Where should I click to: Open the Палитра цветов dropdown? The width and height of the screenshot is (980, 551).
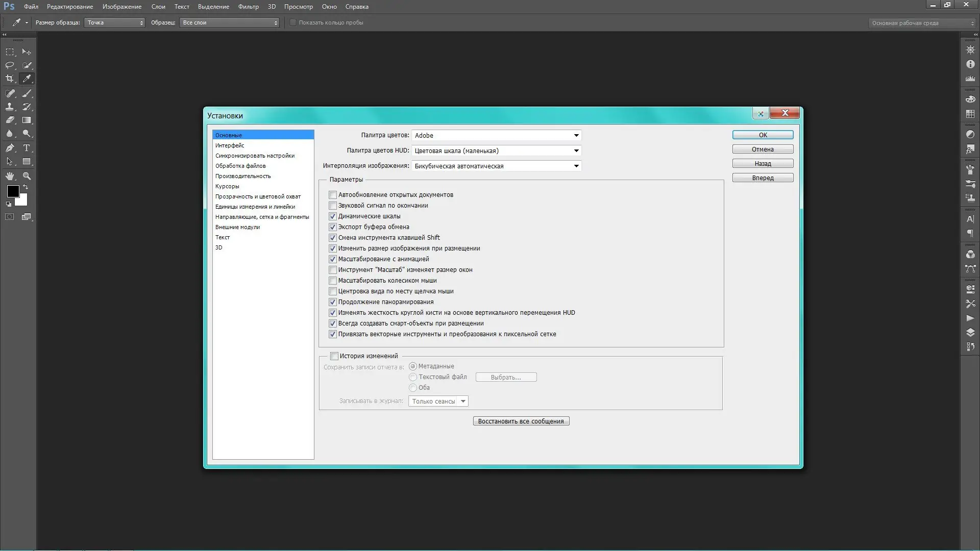tap(496, 135)
